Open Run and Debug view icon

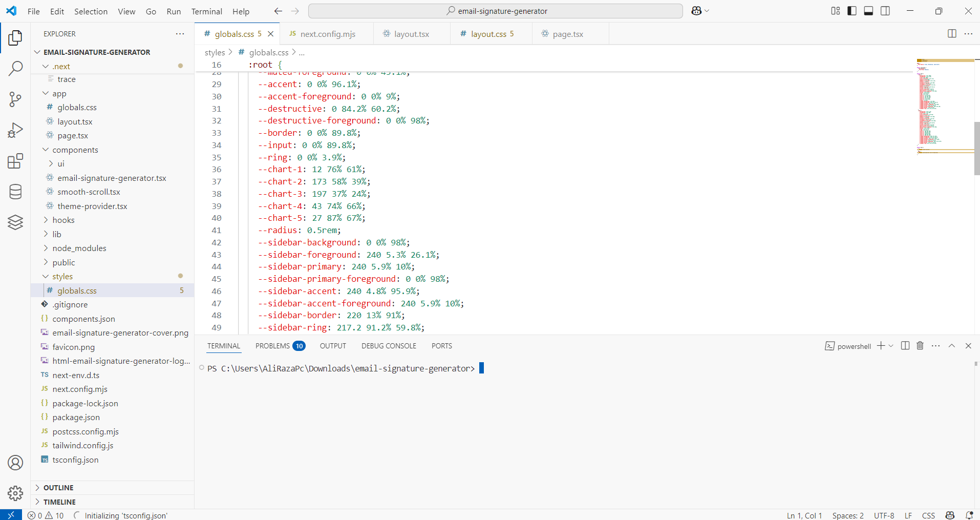pos(15,130)
